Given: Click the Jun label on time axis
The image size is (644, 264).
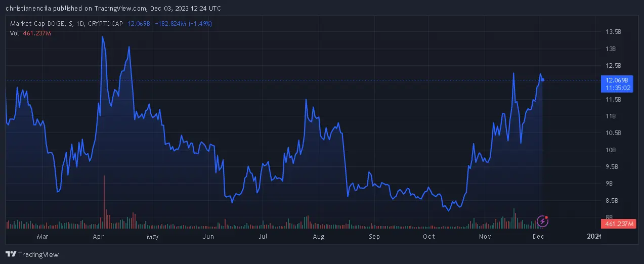Looking at the screenshot, I should point(208,236).
